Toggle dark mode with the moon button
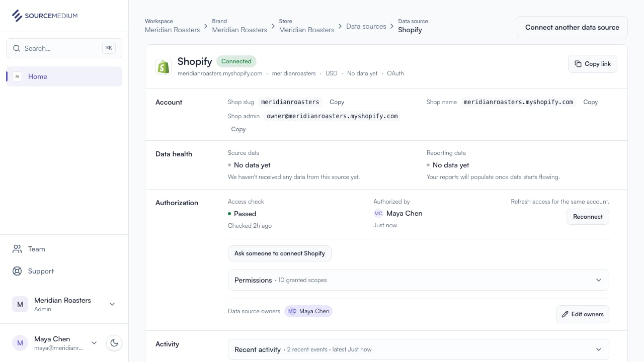644x362 pixels. click(x=114, y=343)
